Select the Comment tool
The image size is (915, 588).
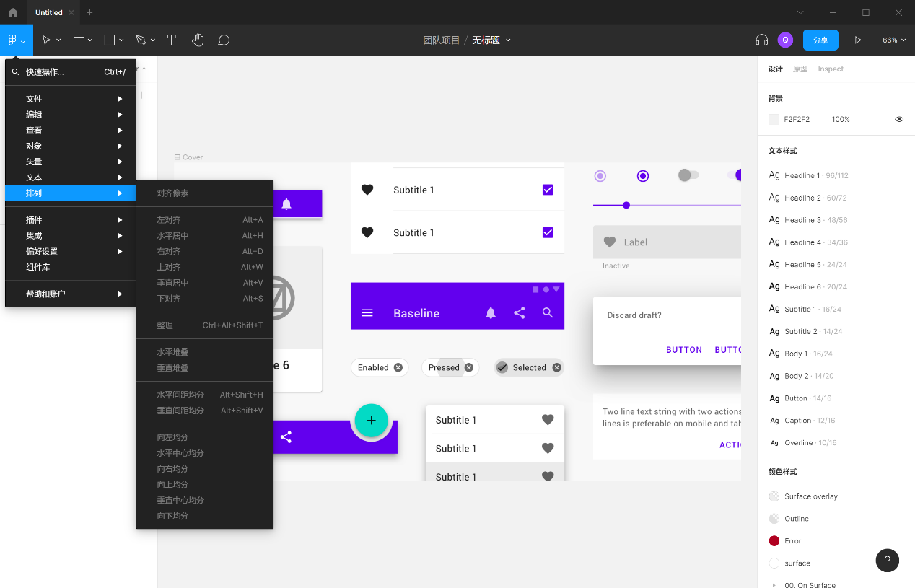(224, 40)
